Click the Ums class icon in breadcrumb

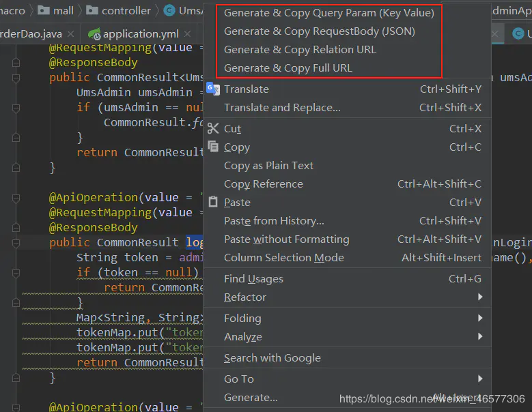click(169, 10)
